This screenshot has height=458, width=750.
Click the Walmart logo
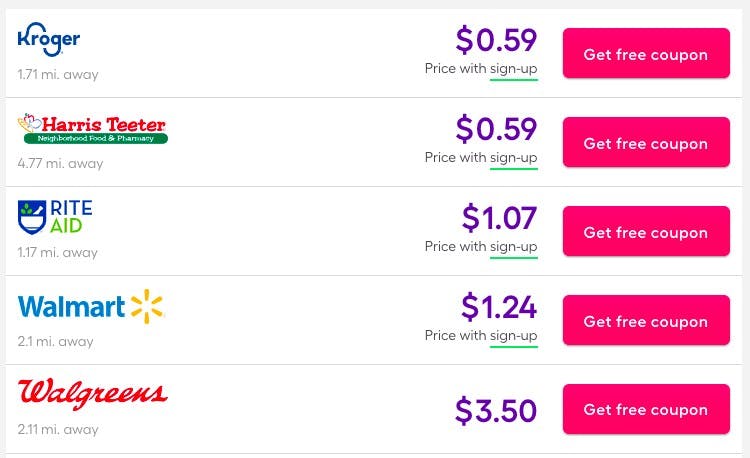[90, 306]
